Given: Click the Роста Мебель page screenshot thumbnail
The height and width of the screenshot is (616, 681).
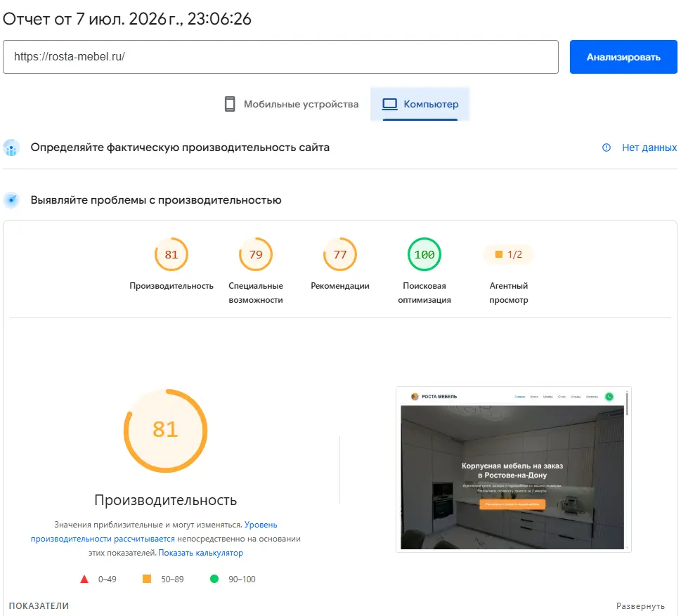Looking at the screenshot, I should (x=513, y=469).
